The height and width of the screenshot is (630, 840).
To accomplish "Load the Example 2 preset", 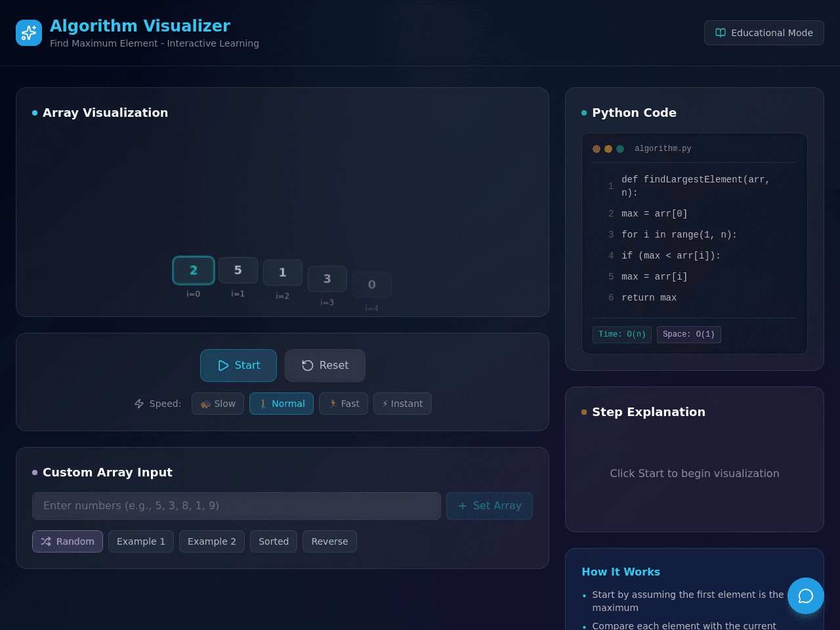I will (212, 541).
